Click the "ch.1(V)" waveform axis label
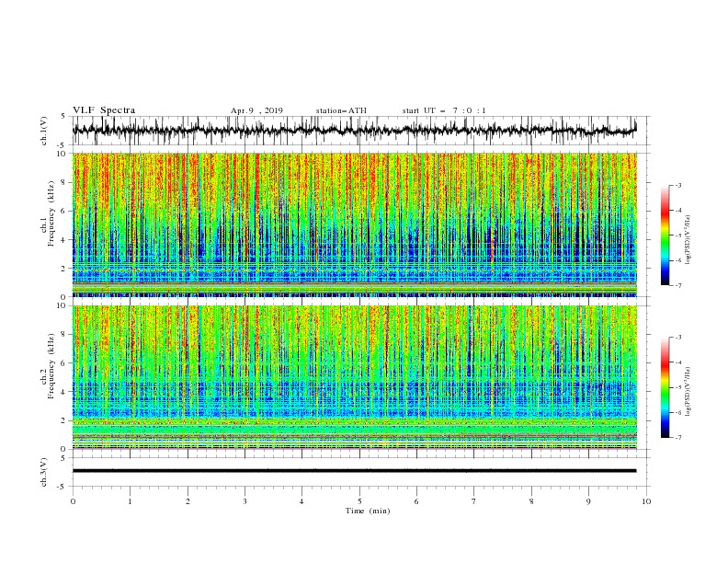Viewport: 728px width, 563px height. pyautogui.click(x=44, y=131)
